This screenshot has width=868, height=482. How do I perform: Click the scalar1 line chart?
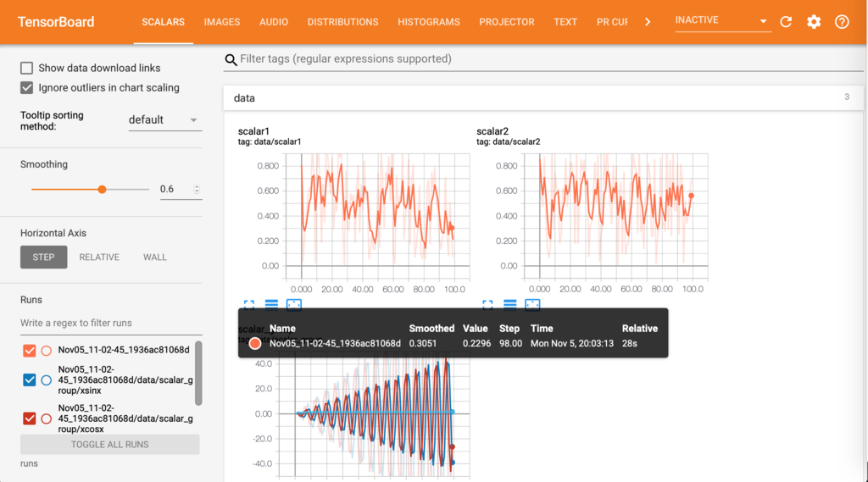pyautogui.click(x=377, y=216)
